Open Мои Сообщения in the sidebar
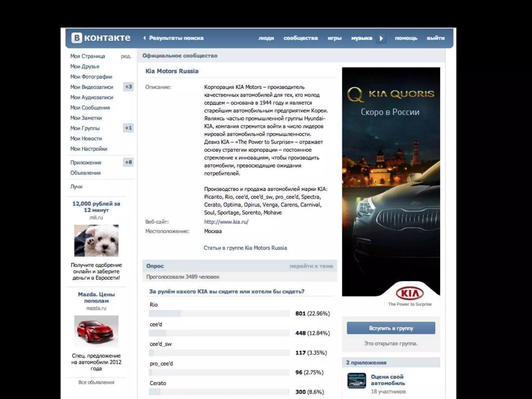This screenshot has height=399, width=532. pos(90,108)
